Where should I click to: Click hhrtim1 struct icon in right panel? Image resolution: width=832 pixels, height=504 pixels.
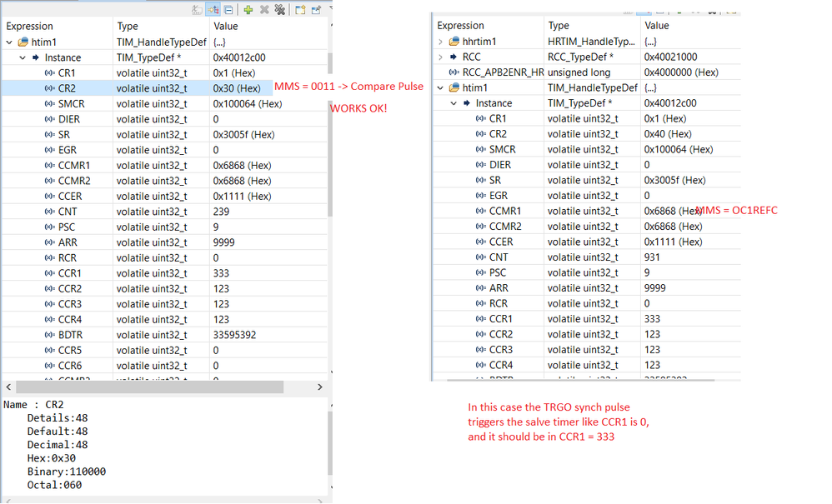(x=454, y=42)
